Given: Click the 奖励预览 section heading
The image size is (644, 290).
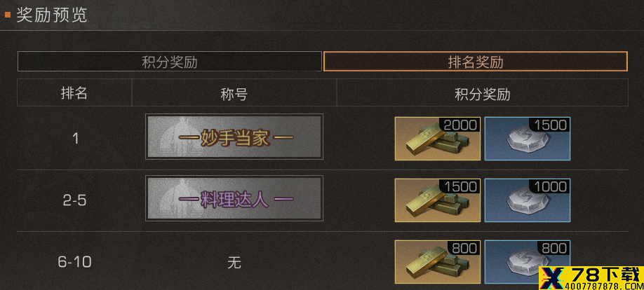Looking at the screenshot, I should 52,15.
